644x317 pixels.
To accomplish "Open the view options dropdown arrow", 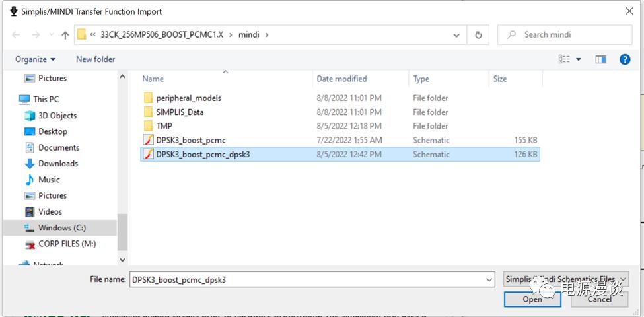I will 579,59.
